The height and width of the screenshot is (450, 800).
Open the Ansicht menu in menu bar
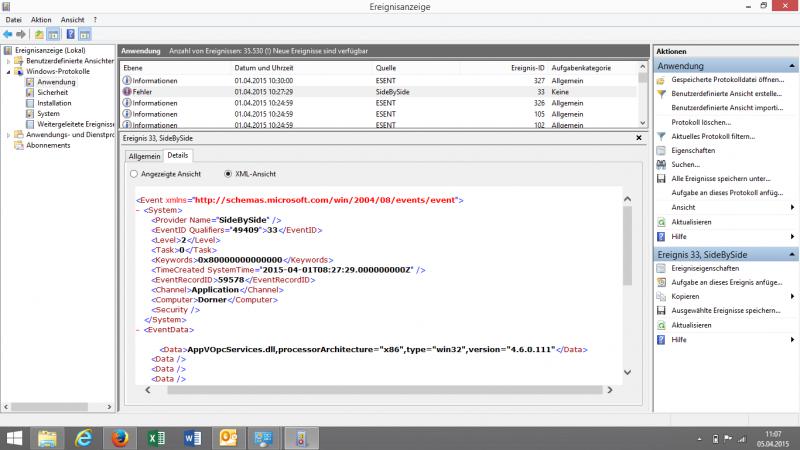72,20
